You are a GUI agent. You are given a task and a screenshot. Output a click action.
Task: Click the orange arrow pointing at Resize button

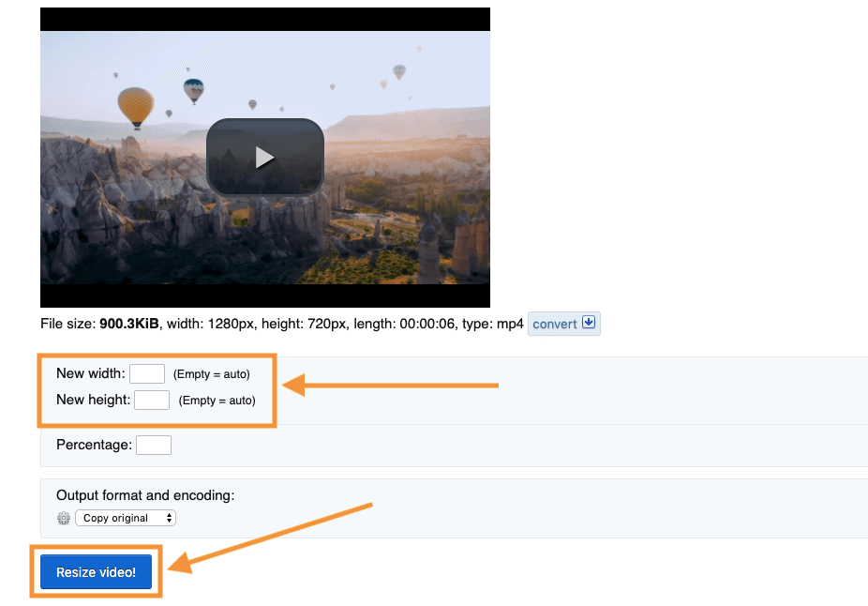tap(272, 536)
